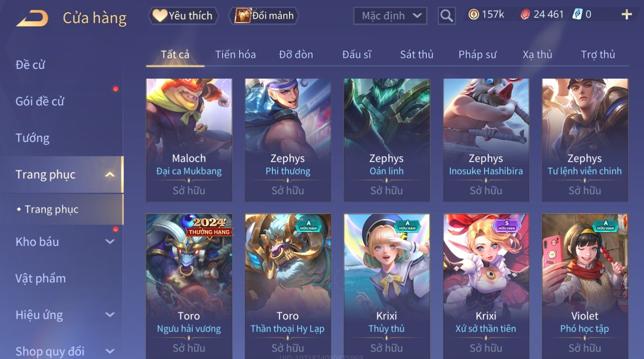
Task: Open the Krixi Xứ sở thần tiên card
Action: 486,285
